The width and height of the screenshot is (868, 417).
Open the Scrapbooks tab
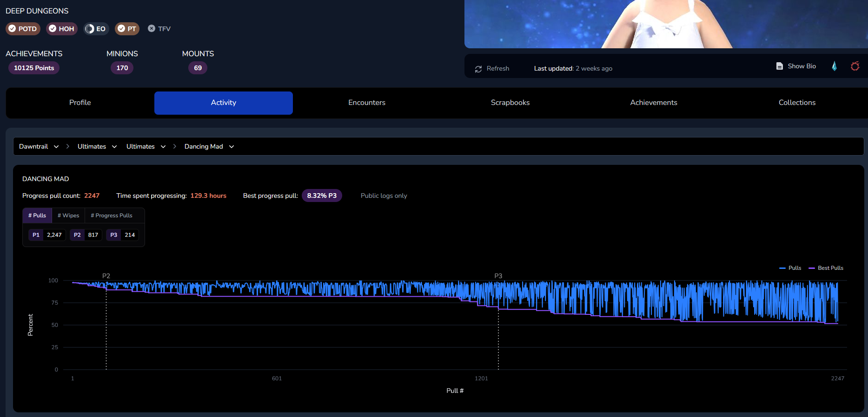(510, 103)
